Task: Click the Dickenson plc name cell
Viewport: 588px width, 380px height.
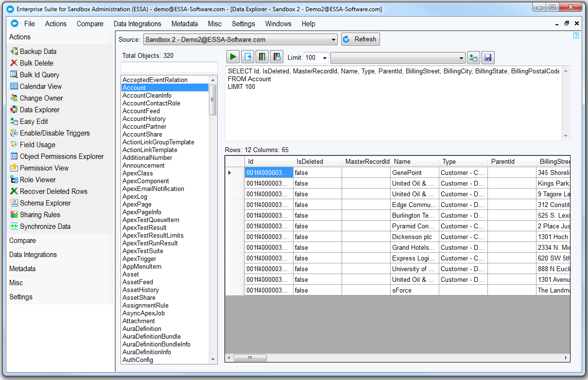Action: pos(415,237)
